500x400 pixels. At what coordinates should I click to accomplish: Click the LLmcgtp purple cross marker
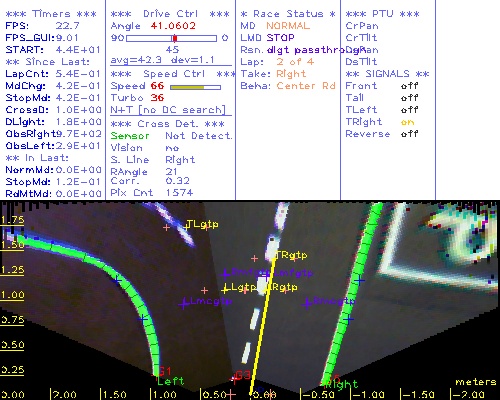[184, 304]
